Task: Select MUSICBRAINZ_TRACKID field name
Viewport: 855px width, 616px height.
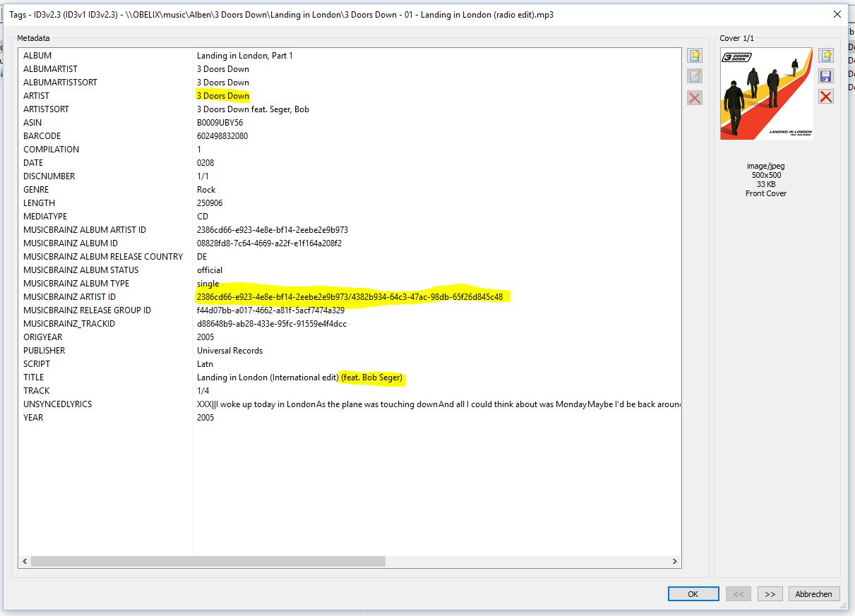Action: [69, 324]
